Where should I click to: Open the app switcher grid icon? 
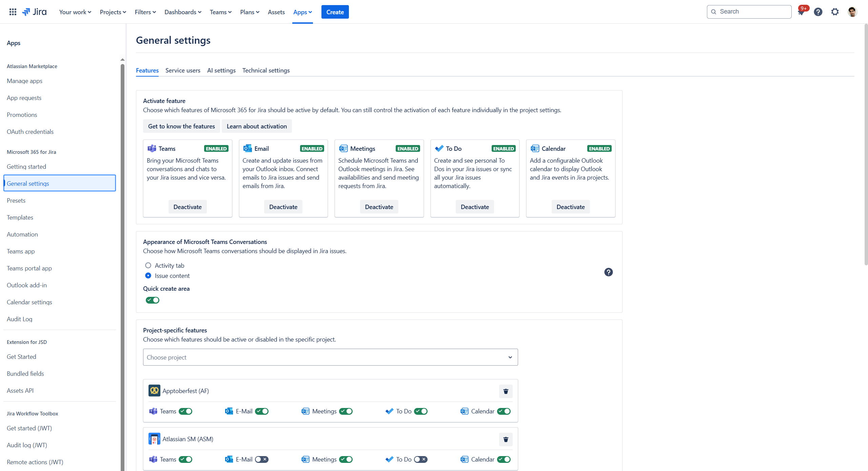[x=13, y=12]
